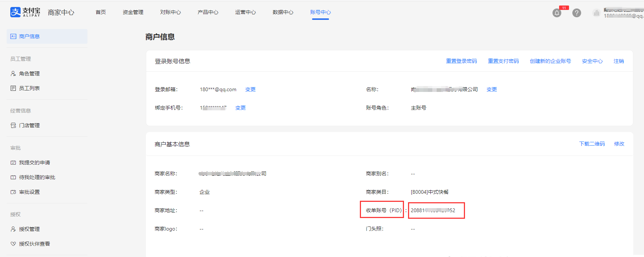Click the 我提交的申请 icon
Screen dimensions: 644x257
point(13,163)
